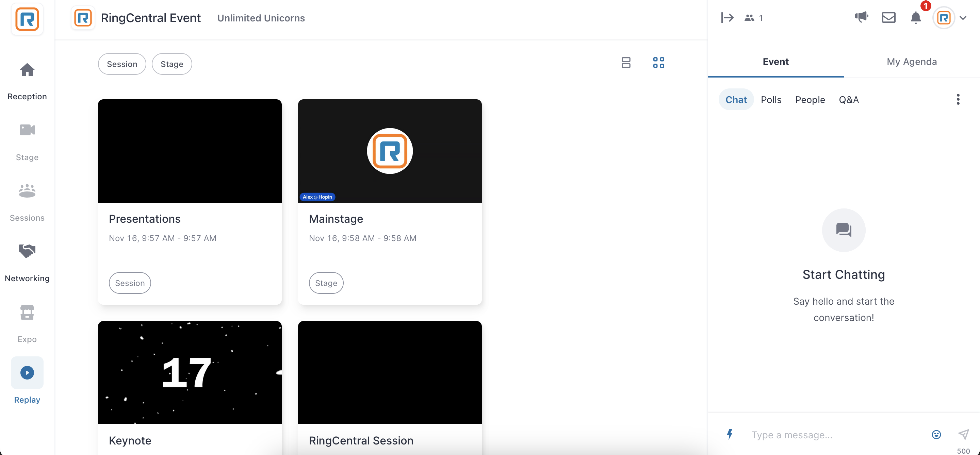Open the Sessions people icon
Viewport: 980px width, 455px height.
coord(27,190)
